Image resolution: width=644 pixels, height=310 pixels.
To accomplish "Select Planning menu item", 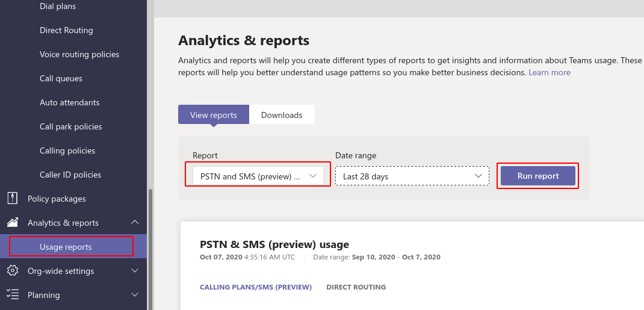I will click(x=43, y=295).
